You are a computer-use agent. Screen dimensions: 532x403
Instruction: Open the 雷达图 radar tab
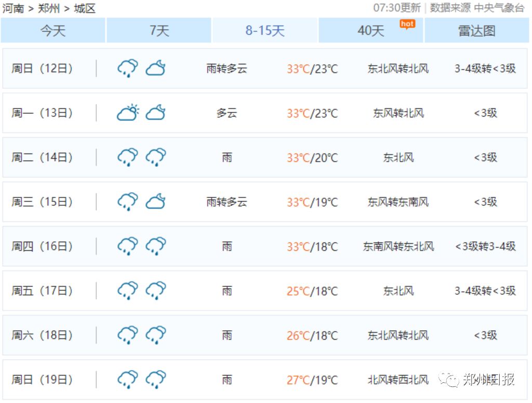(477, 31)
